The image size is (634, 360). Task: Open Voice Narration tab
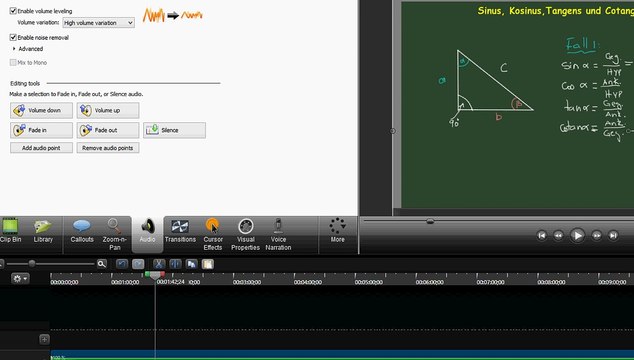[278, 235]
